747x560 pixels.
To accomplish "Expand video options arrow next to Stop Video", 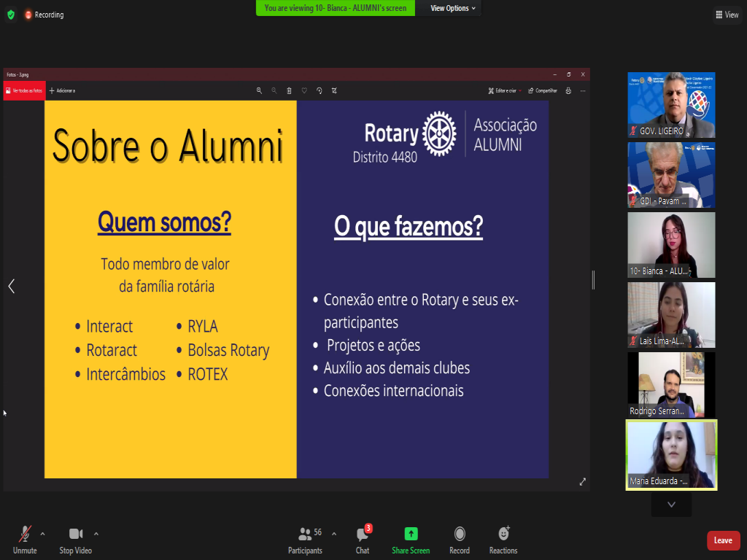I will click(96, 534).
